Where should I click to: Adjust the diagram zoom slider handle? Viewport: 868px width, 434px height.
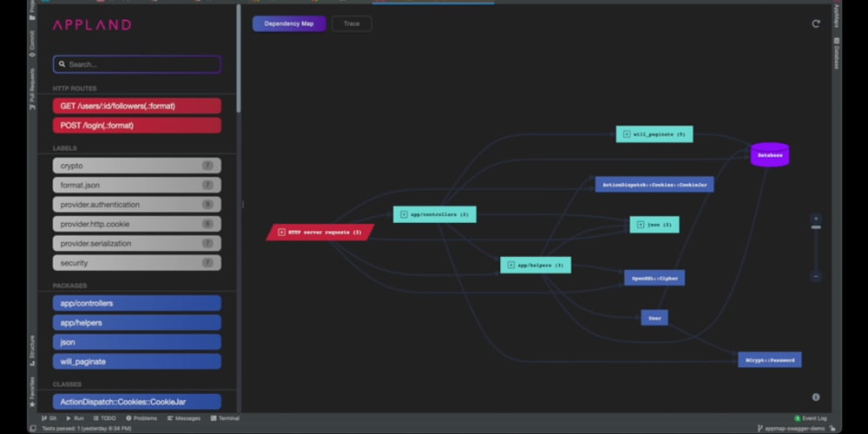click(815, 227)
